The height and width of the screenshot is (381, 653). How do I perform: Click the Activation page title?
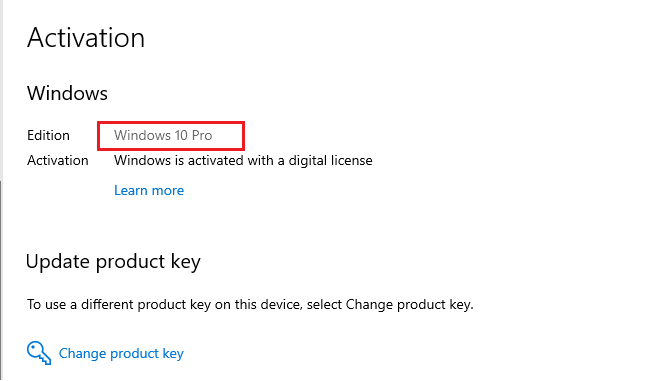coord(86,38)
